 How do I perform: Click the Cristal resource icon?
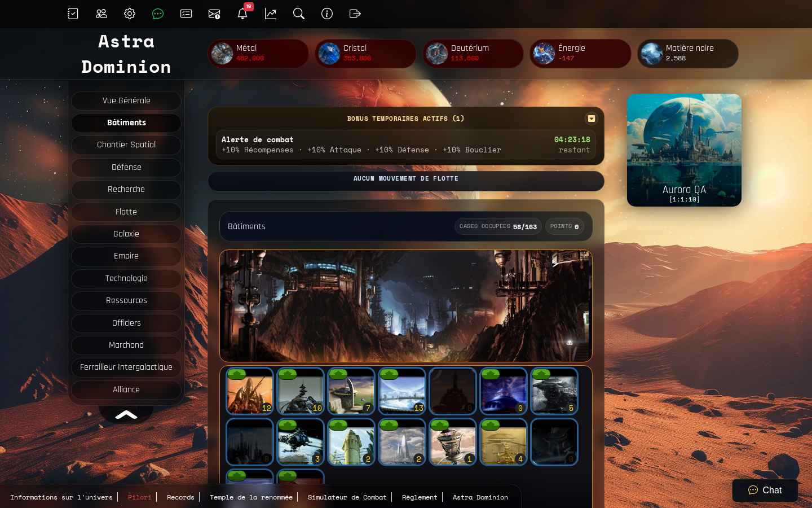tap(329, 54)
